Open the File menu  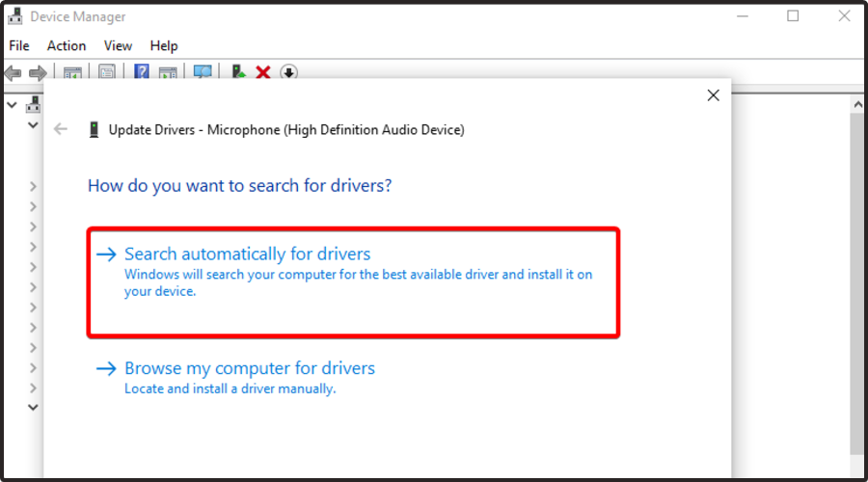coord(19,46)
